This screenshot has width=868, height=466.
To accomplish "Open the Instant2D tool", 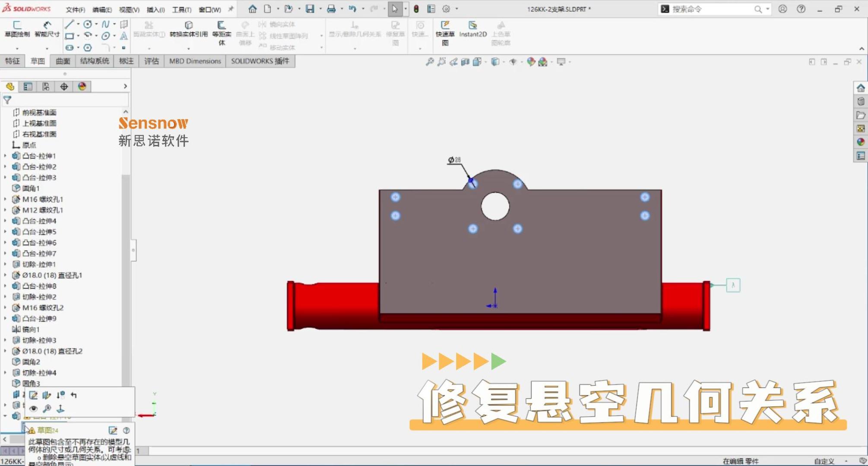I will coord(472,28).
